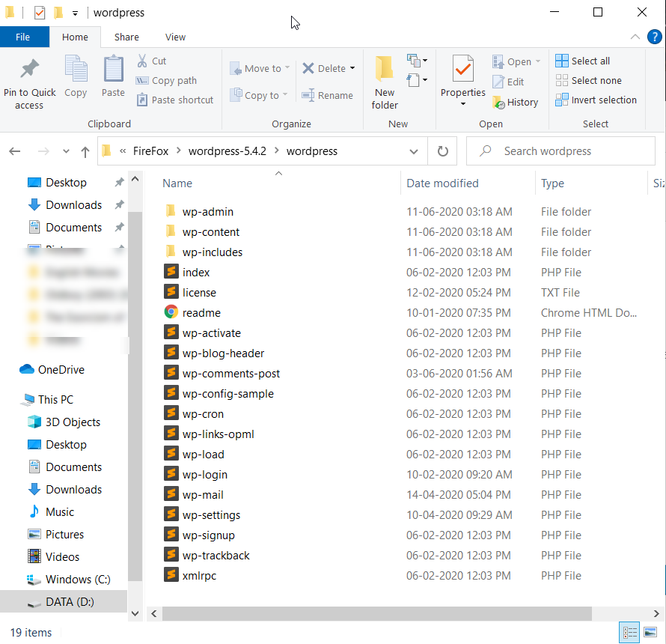The height and width of the screenshot is (644, 666).
Task: Click Quick Access Toolbar new folder icon
Action: (x=58, y=13)
